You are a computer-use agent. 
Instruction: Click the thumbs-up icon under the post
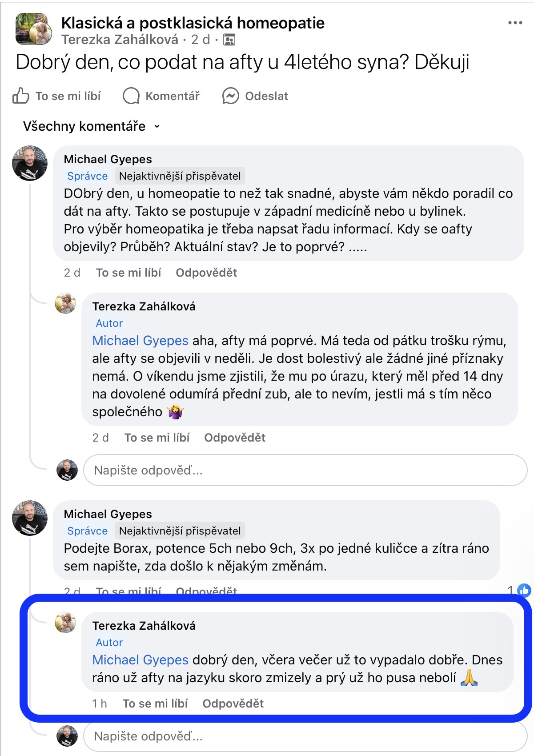coord(20,96)
